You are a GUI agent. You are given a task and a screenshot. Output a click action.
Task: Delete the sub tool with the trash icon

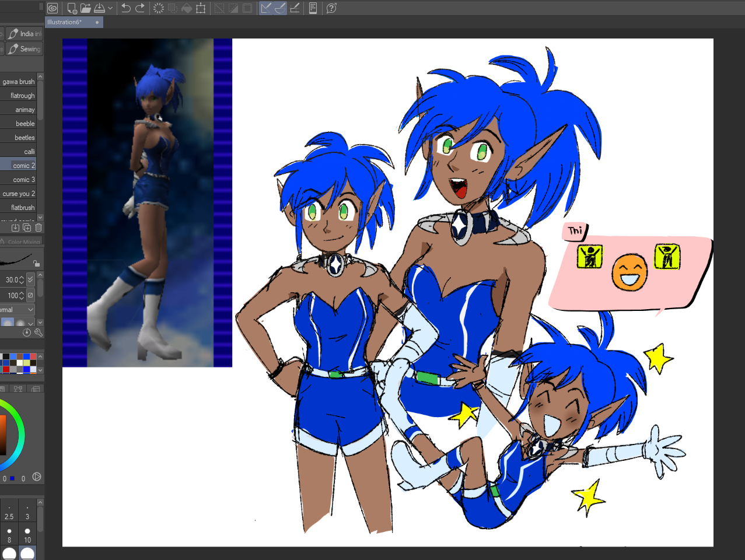[x=39, y=228]
